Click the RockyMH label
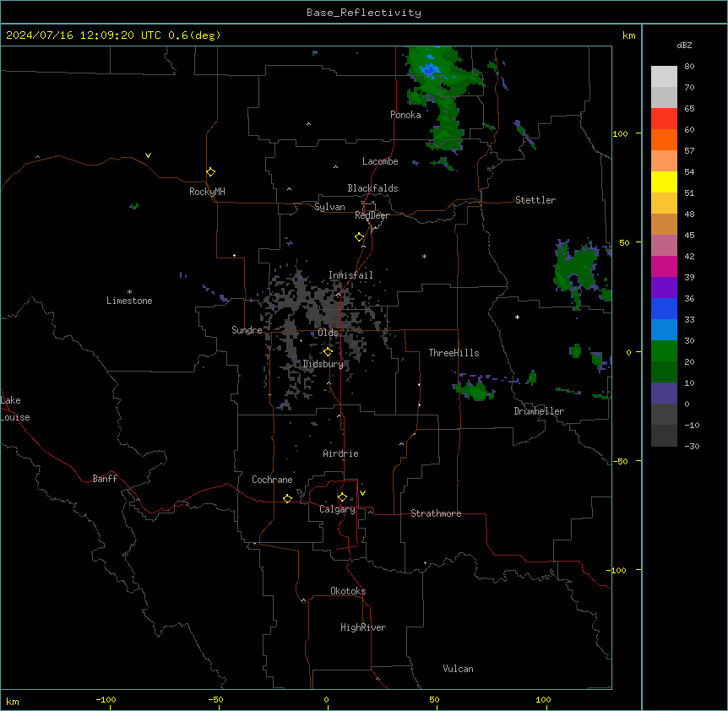The width and height of the screenshot is (728, 711). (x=207, y=192)
